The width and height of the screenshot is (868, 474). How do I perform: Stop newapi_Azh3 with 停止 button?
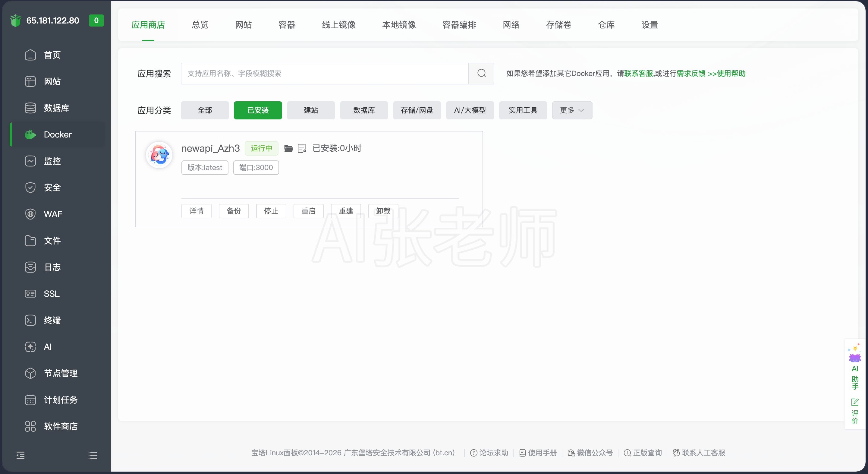tap(271, 211)
